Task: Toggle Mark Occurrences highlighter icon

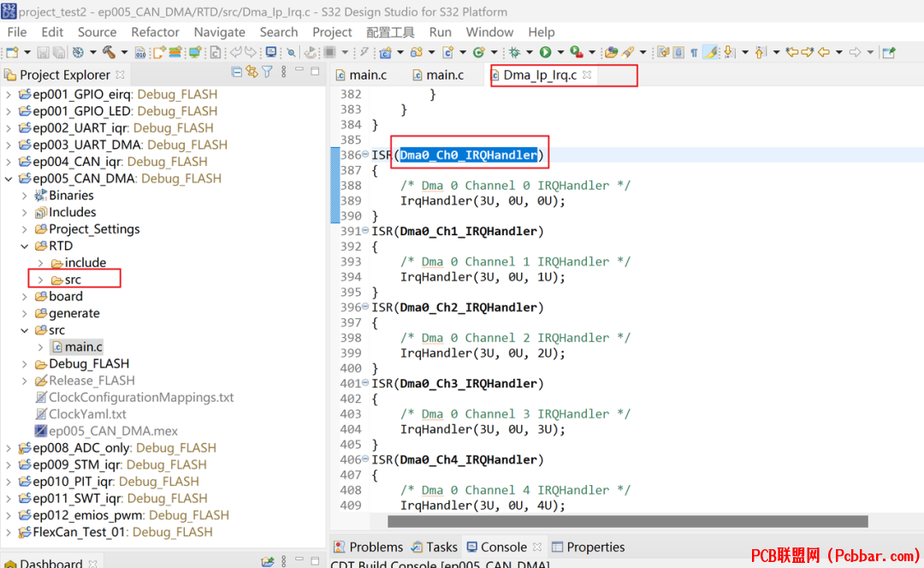Action: point(712,52)
